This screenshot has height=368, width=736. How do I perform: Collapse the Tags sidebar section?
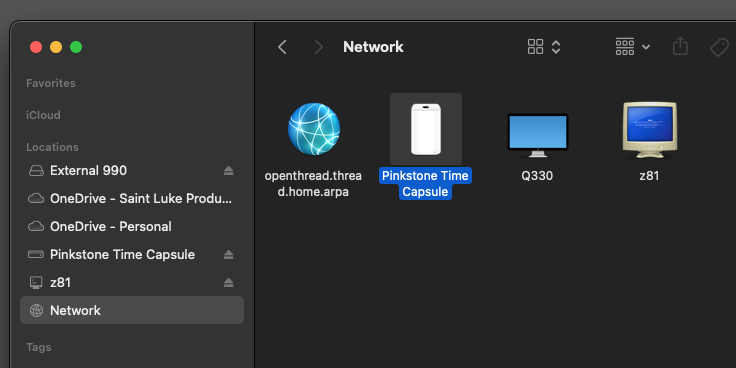pyautogui.click(x=38, y=347)
